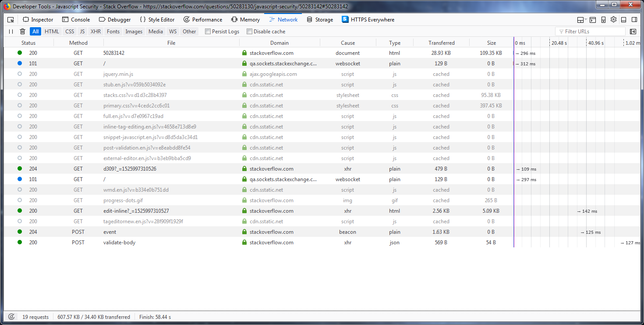Click "Finish: 58.44 s" in the status bar

click(155, 317)
